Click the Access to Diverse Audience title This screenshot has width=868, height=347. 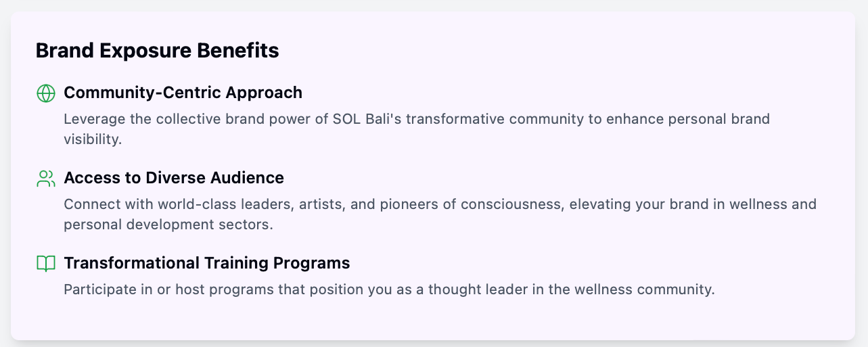174,177
